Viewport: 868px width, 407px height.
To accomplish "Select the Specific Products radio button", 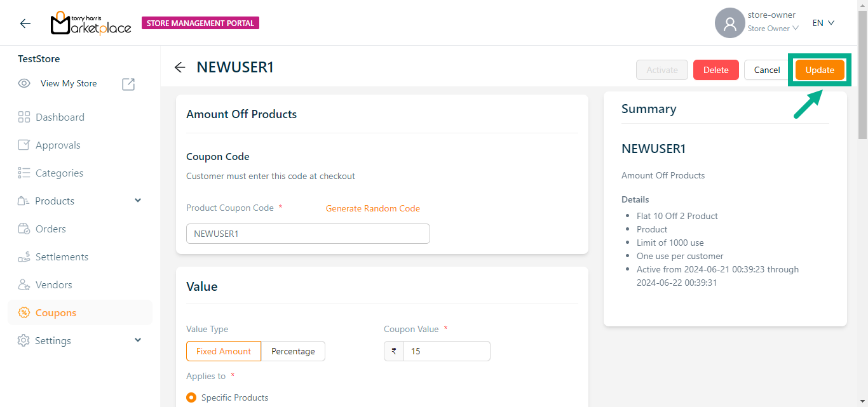I will tap(191, 397).
